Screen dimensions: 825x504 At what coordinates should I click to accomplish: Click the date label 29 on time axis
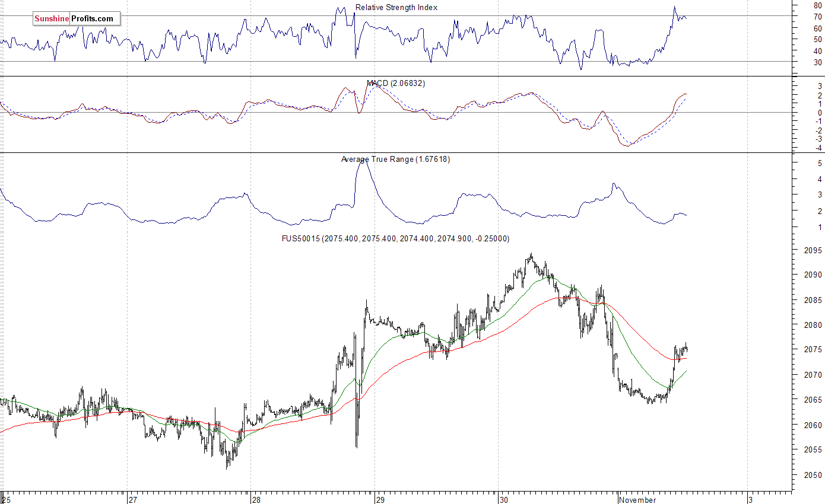380,500
